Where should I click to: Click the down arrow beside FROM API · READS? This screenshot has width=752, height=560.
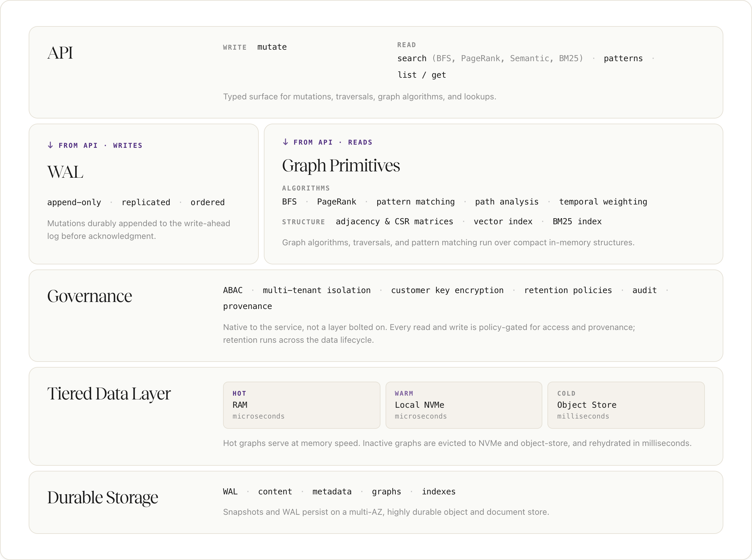click(286, 142)
